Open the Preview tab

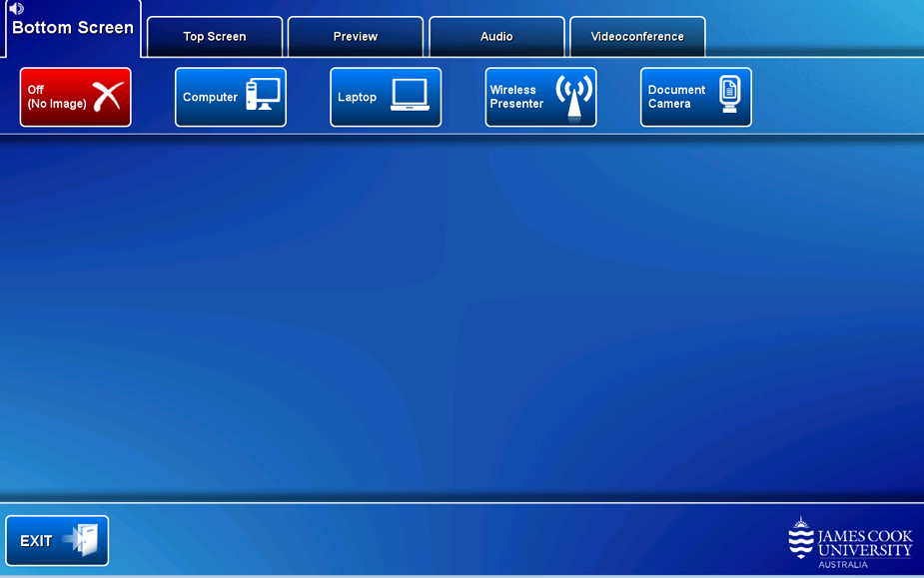[x=356, y=37]
